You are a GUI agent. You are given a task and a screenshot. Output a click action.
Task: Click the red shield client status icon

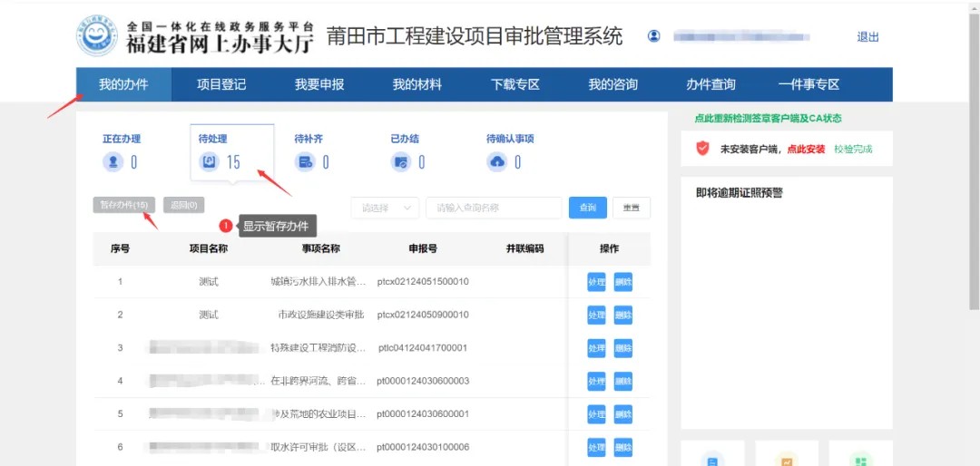[x=702, y=149]
